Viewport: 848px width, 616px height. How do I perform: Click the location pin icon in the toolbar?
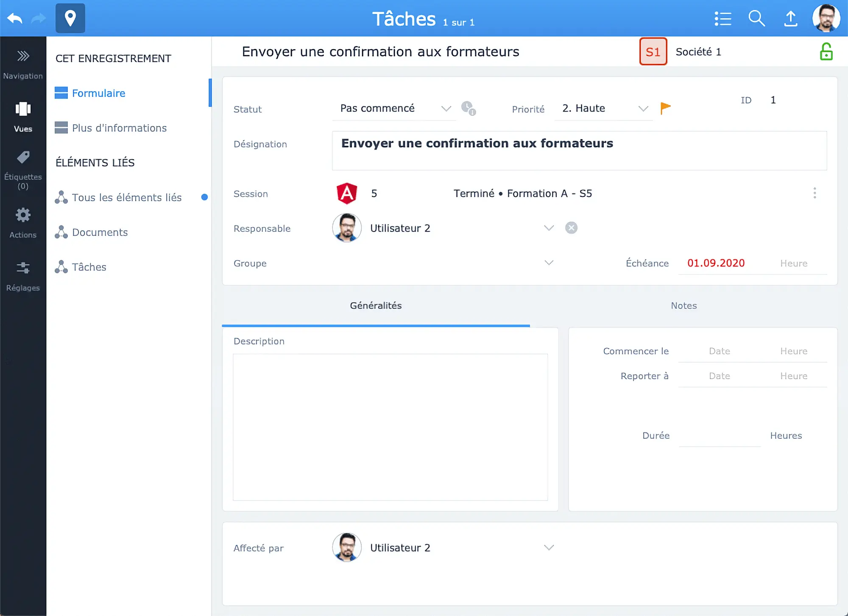(x=70, y=18)
